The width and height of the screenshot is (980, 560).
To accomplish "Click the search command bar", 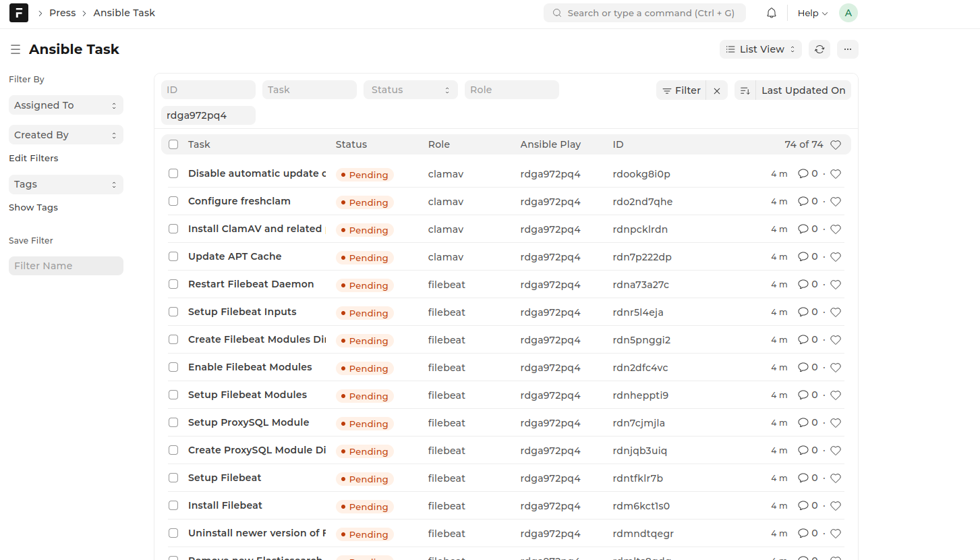I will 644,12.
